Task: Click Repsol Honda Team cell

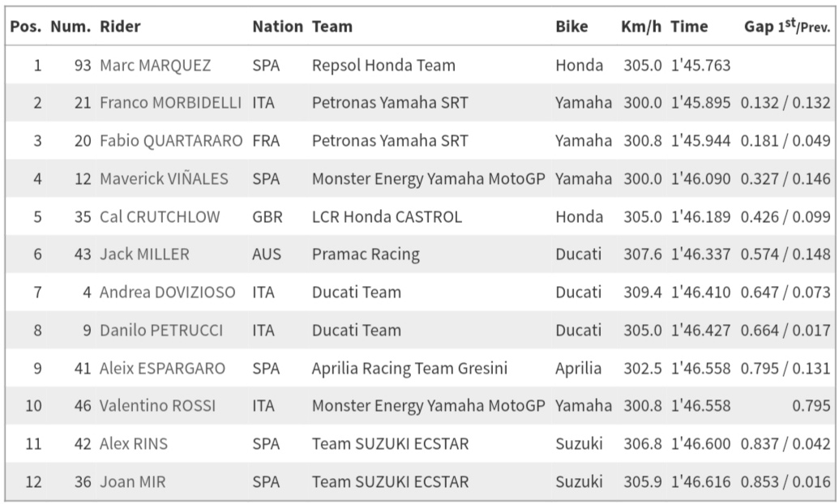Action: 383,66
